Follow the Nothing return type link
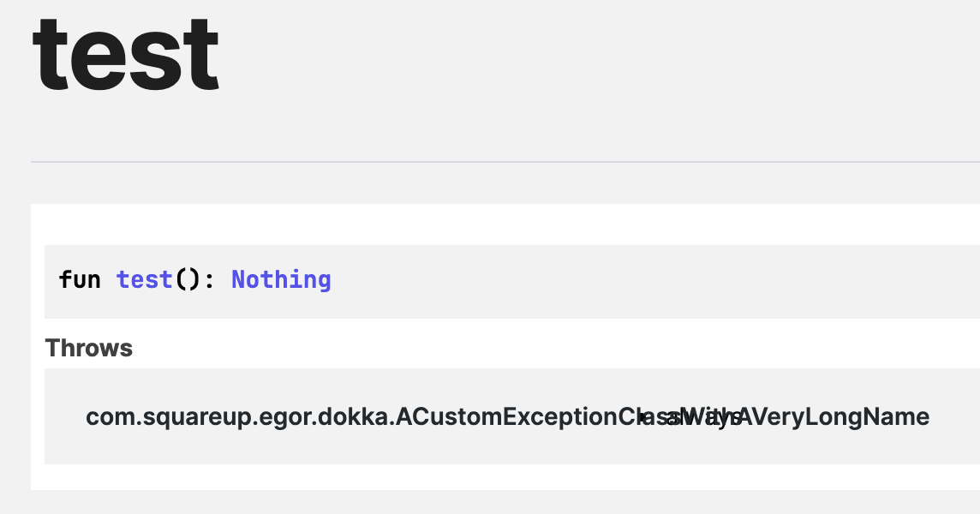980x514 pixels. (x=281, y=279)
